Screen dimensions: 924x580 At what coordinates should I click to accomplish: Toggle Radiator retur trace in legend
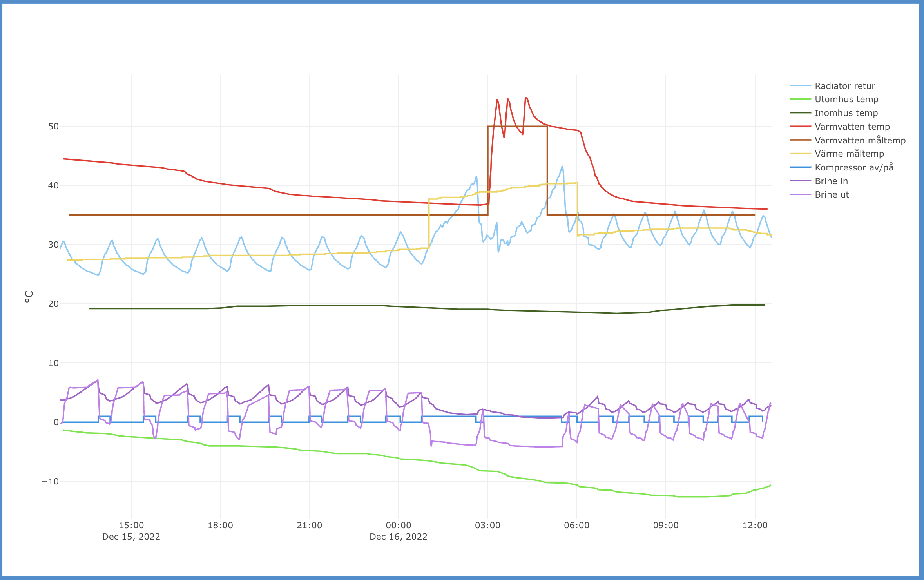(x=844, y=86)
